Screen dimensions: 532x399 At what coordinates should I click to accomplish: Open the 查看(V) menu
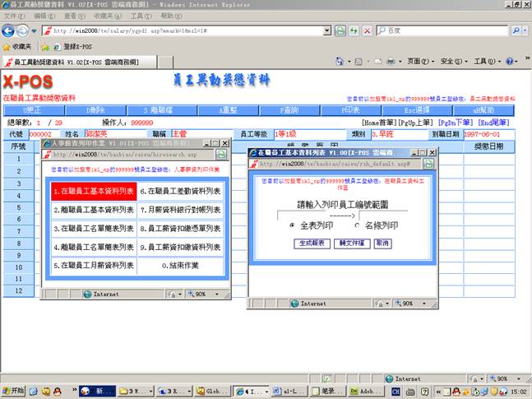(75, 16)
